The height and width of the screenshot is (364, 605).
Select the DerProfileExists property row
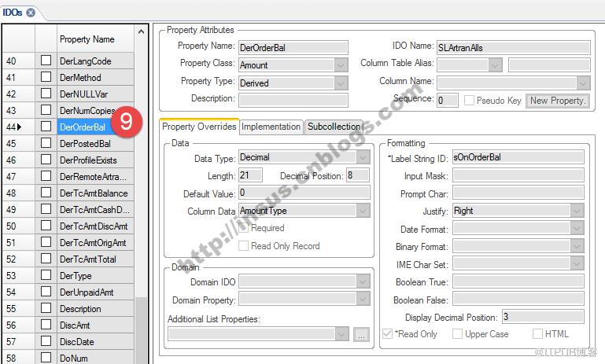pos(95,160)
